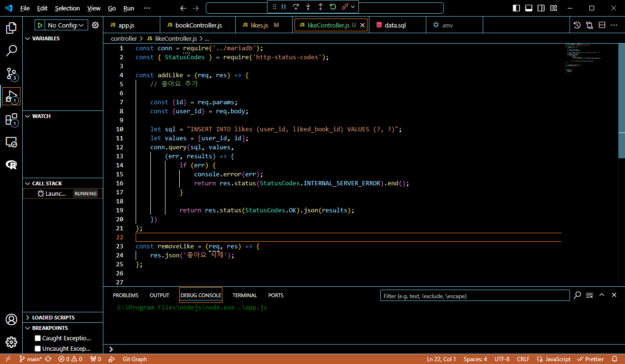The width and height of the screenshot is (625, 364).
Task: Toggle the bottom panel layout icon
Action: tap(529, 8)
